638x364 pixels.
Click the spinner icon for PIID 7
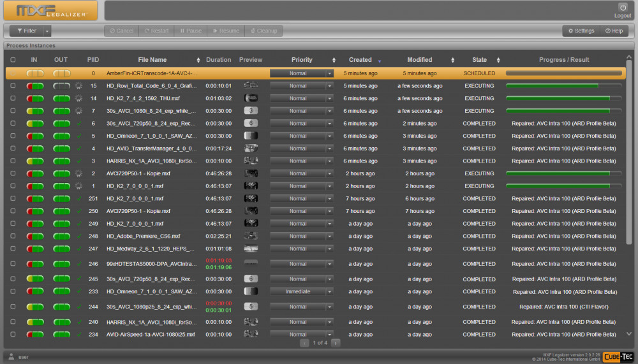pos(79,111)
